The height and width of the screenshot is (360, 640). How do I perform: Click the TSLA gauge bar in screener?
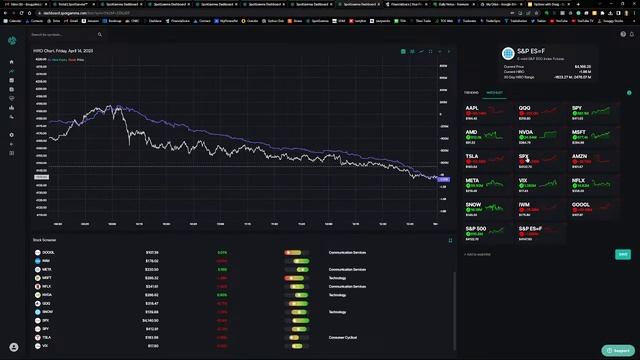tap(297, 338)
